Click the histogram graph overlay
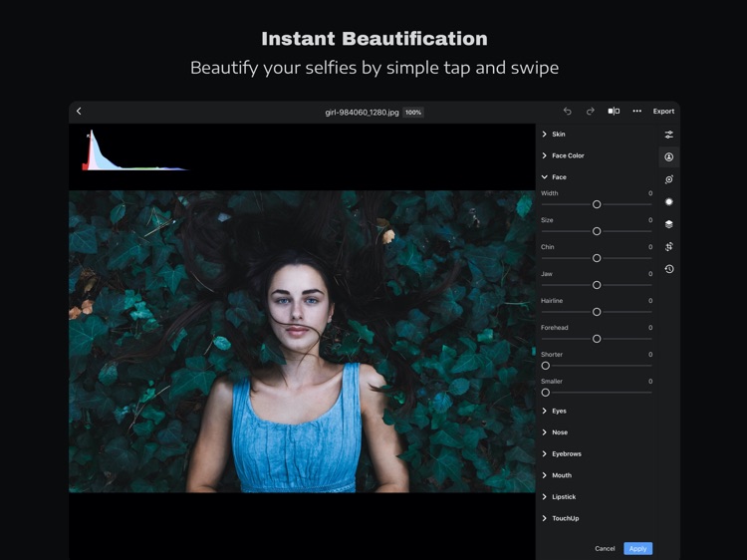747x560 pixels. click(135, 150)
